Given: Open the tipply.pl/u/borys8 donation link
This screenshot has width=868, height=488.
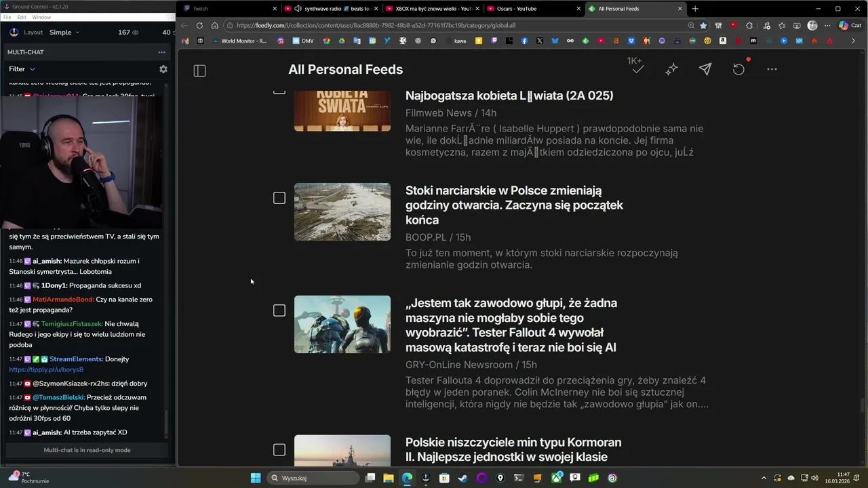Looking at the screenshot, I should tap(46, 370).
